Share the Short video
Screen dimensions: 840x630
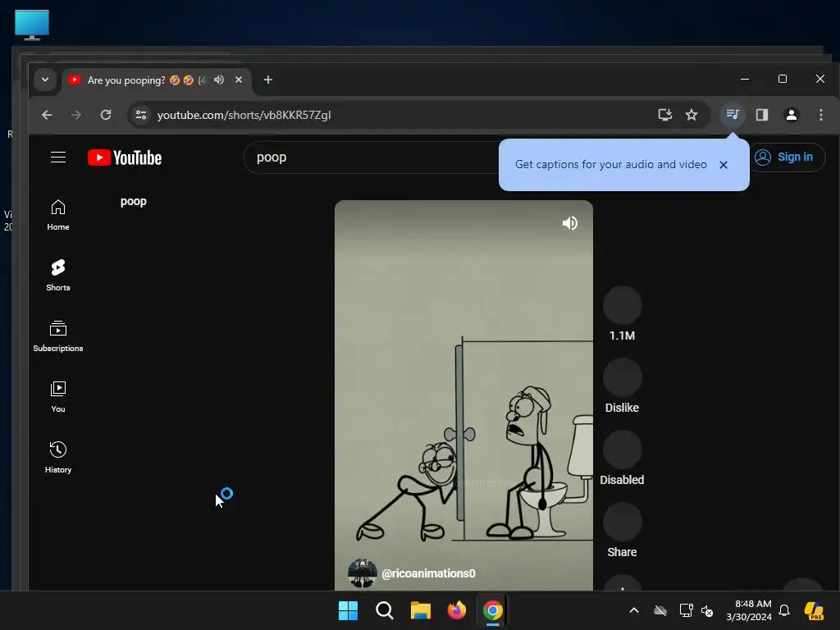[622, 523]
